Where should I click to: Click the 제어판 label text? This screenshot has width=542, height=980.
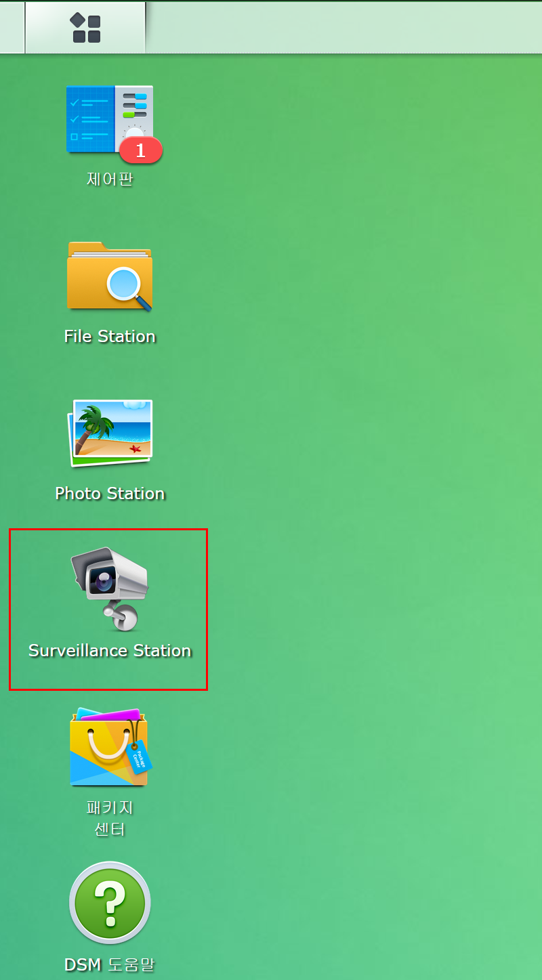(110, 179)
